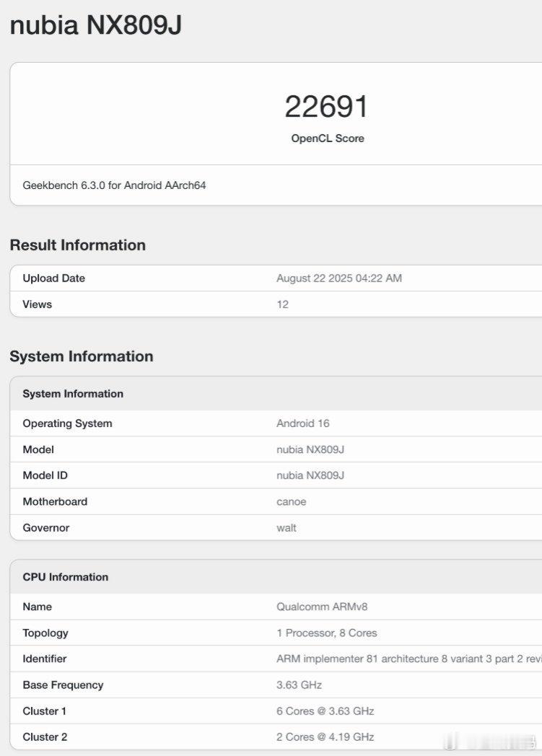Screen dimensions: 542x756
Task: Select the ARM implementer 81 architecture value
Action: pyautogui.click(x=409, y=659)
